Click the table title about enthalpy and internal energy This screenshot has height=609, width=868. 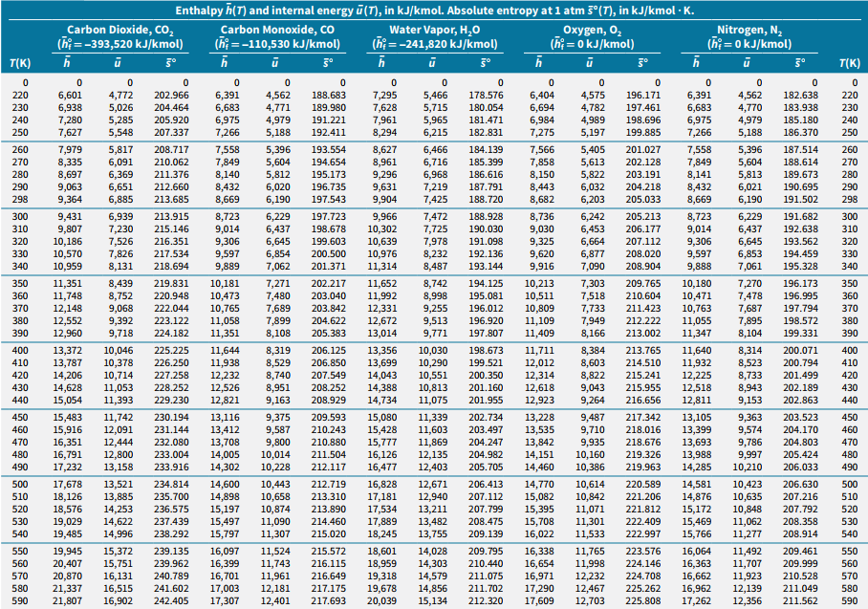[x=435, y=11]
